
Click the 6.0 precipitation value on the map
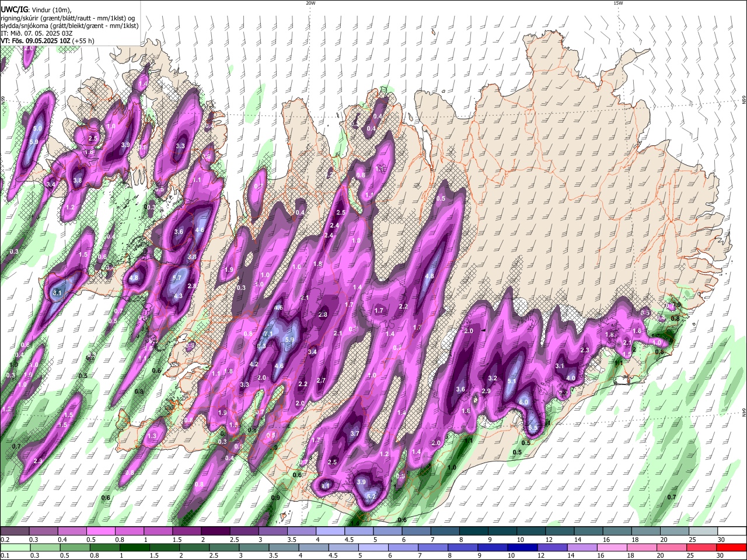tap(523, 402)
